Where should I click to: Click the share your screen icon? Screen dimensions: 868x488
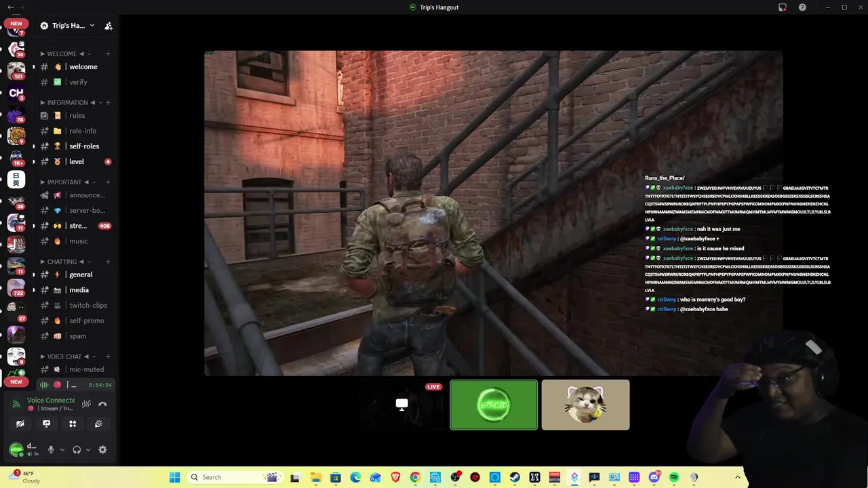point(46,424)
